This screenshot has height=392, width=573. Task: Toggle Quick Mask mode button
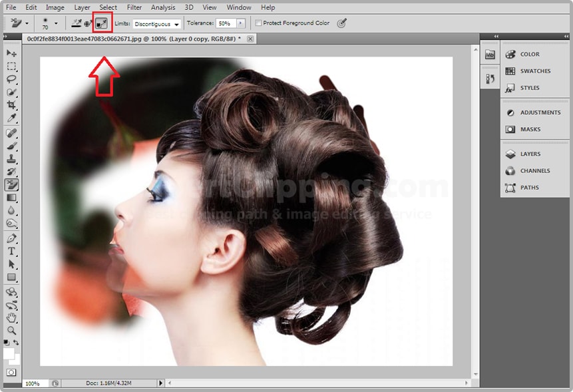(x=11, y=372)
